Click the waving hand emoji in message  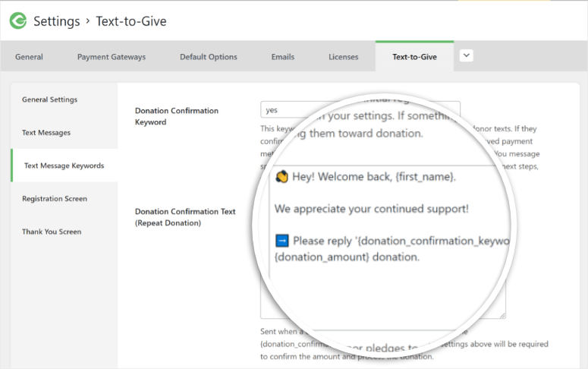[x=282, y=176]
